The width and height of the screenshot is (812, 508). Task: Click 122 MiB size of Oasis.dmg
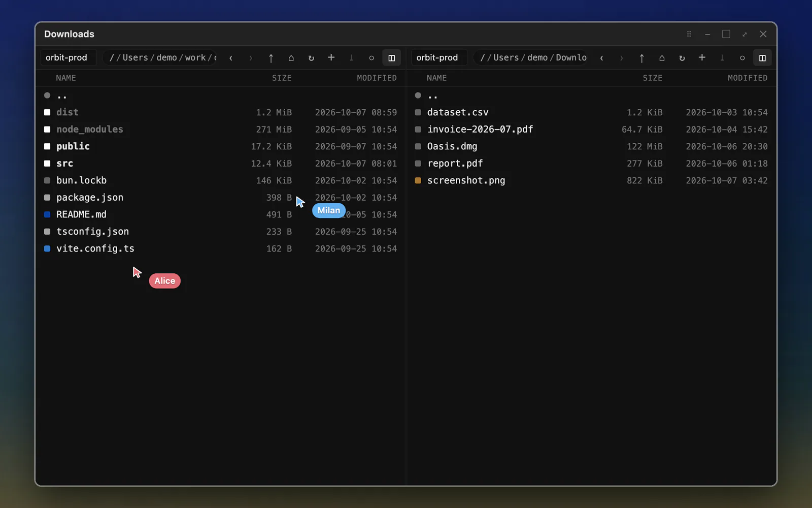tap(645, 146)
